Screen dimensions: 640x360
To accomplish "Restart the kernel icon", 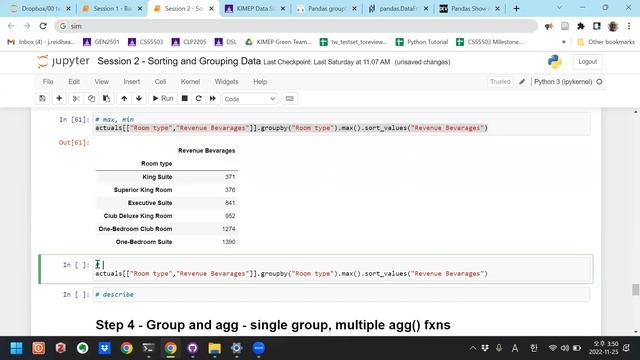I will (x=199, y=99).
